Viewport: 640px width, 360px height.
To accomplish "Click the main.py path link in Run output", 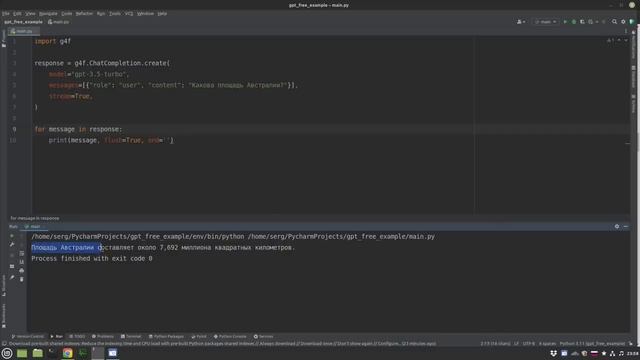I will pyautogui.click(x=341, y=237).
